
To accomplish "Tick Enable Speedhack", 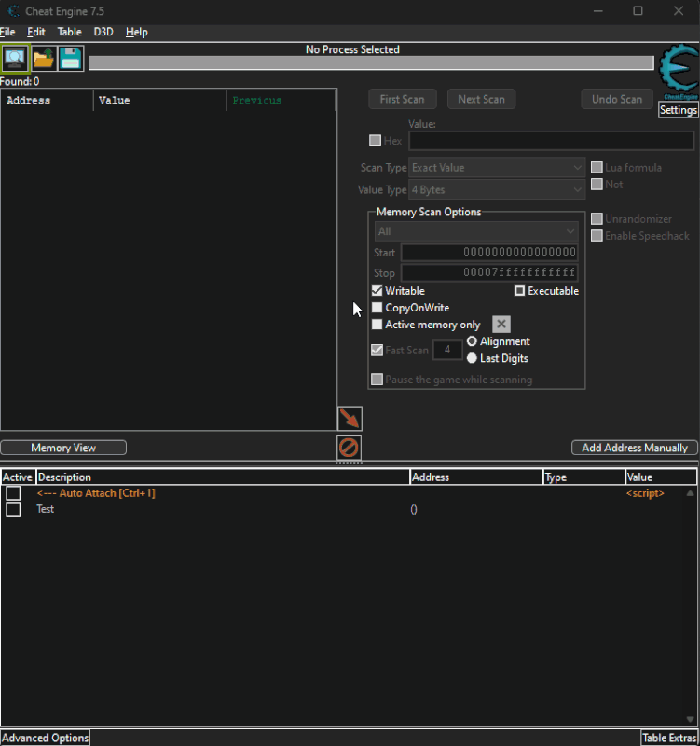I will click(597, 236).
